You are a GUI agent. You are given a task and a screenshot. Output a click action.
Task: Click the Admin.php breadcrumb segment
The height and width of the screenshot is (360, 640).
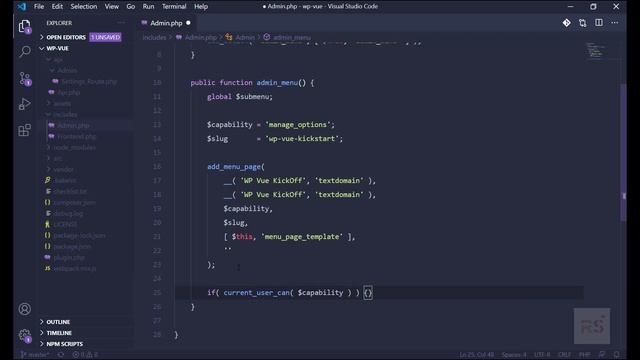coord(201,37)
